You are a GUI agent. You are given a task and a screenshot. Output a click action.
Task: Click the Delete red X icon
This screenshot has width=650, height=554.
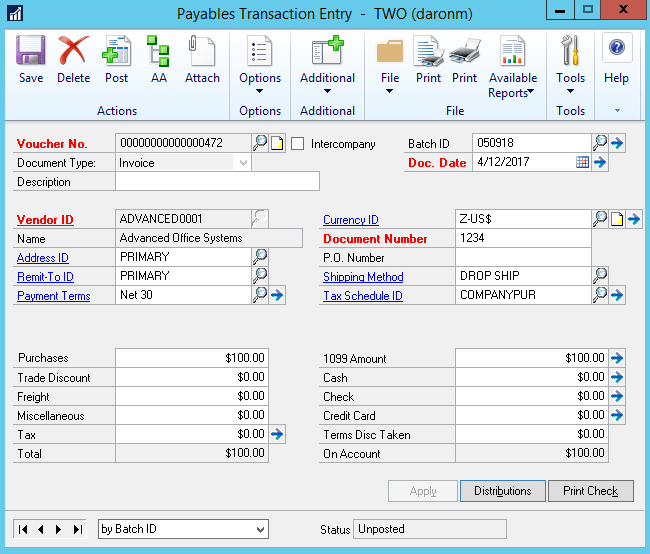click(73, 50)
